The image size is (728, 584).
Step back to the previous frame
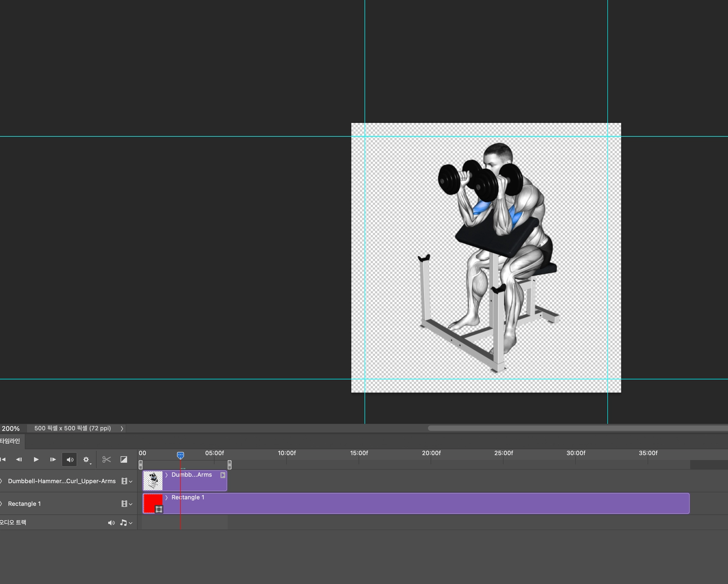(19, 459)
